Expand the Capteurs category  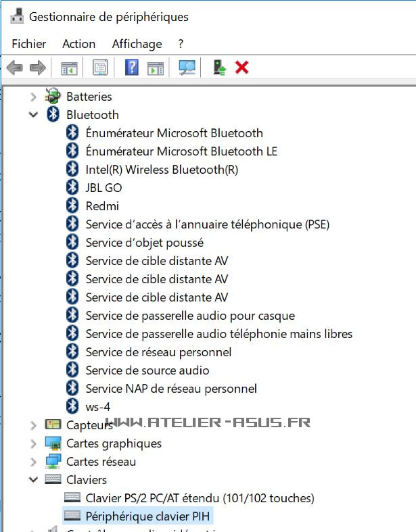[x=33, y=425]
